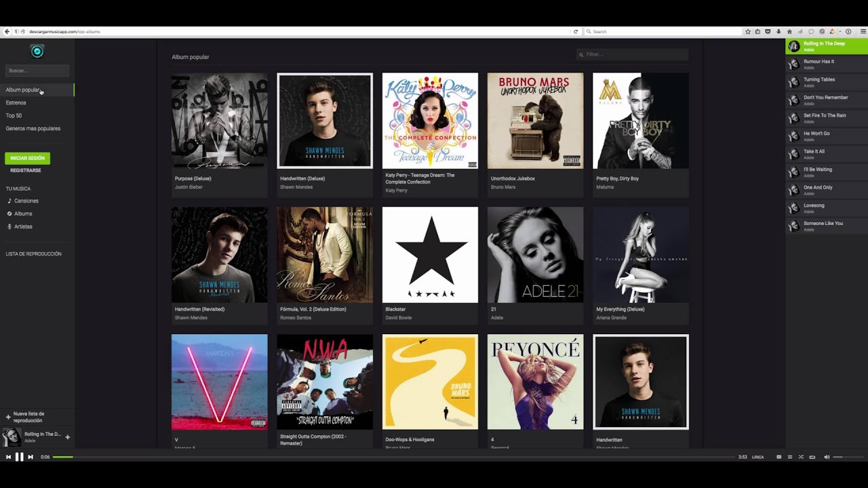The width and height of the screenshot is (868, 488).
Task: Open Doo-Wops & Hooligans album cover
Action: coord(430,382)
